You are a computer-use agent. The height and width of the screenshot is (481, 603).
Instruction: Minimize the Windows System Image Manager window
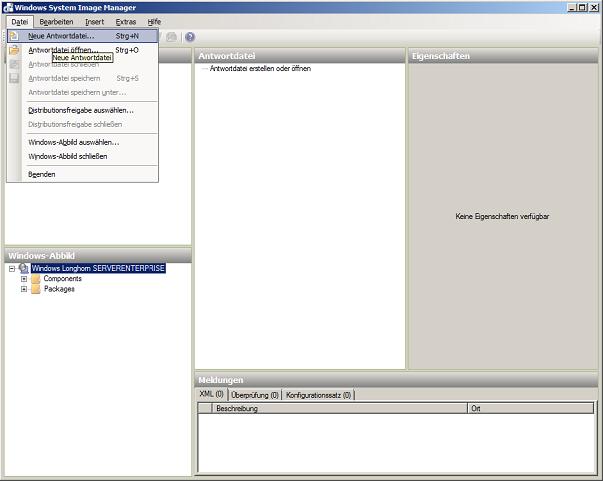(x=573, y=7)
